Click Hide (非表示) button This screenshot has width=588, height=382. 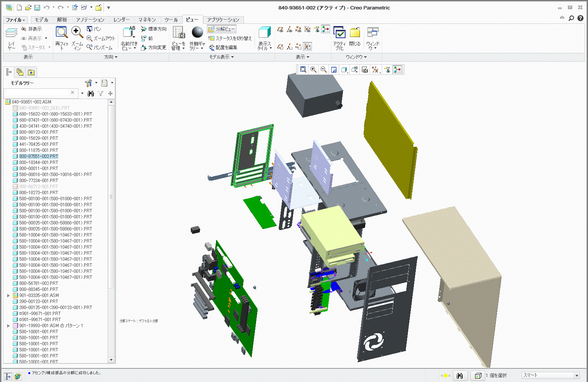click(x=31, y=29)
